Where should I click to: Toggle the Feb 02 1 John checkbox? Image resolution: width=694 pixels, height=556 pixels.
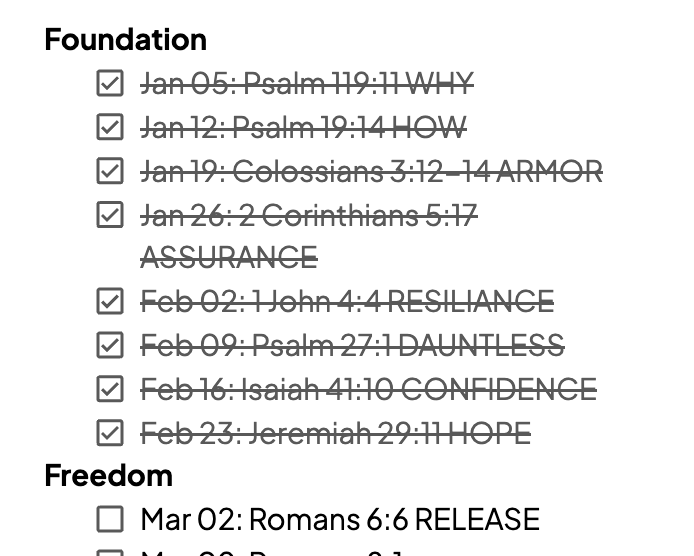coord(110,301)
